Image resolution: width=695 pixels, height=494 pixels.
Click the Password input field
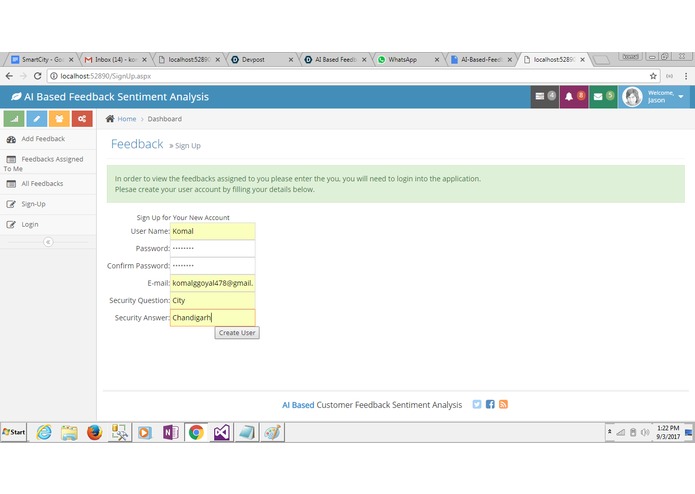(x=212, y=249)
